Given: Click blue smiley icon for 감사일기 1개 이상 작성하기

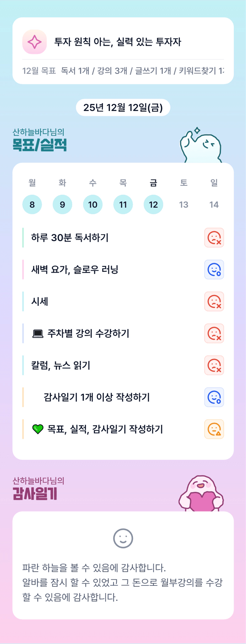Looking at the screenshot, I should (x=214, y=397).
